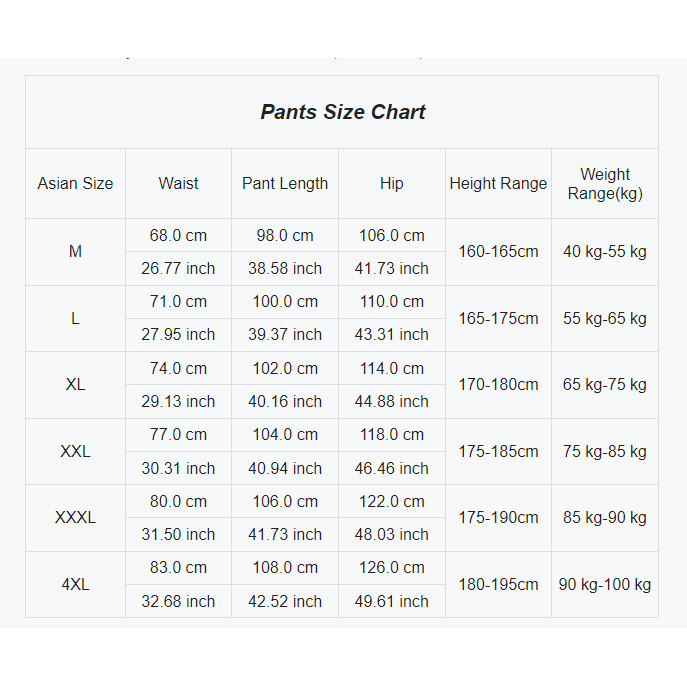This screenshot has height=687, width=687.
Task: Click the 90 kg-100 kg weight cell
Action: [x=605, y=584]
